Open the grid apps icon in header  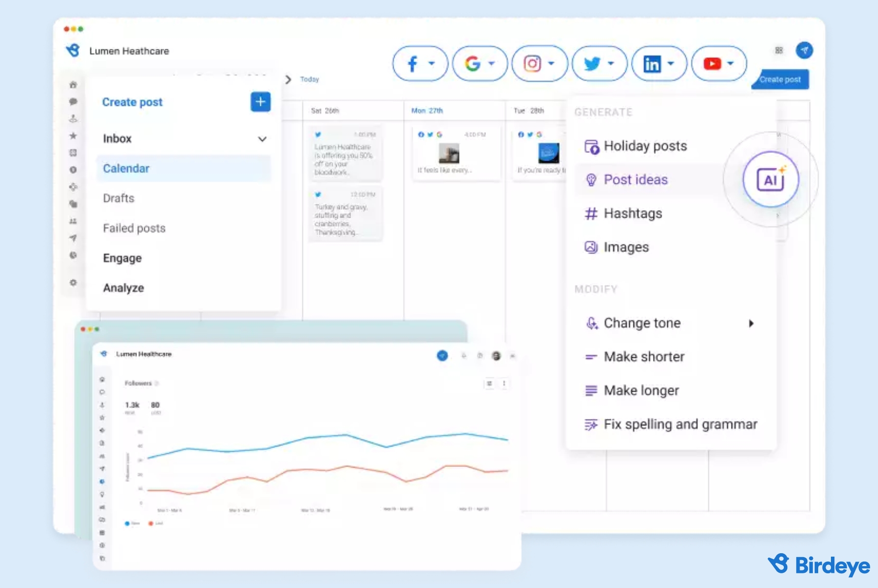pos(778,50)
